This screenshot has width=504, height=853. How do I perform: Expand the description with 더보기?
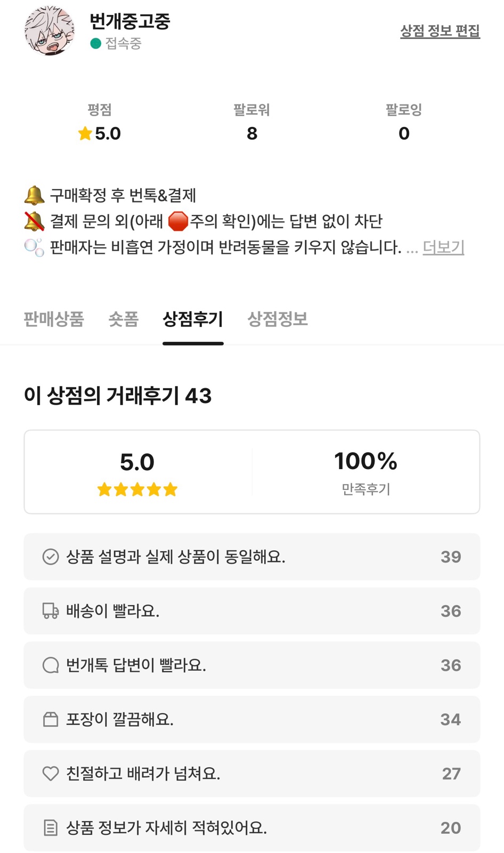443,247
